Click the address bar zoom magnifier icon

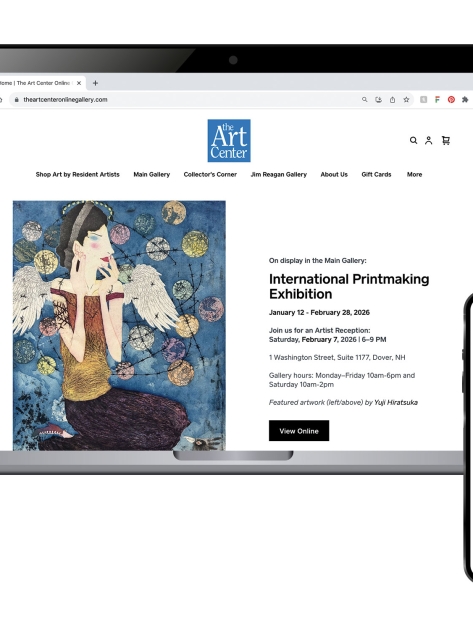pos(364,100)
